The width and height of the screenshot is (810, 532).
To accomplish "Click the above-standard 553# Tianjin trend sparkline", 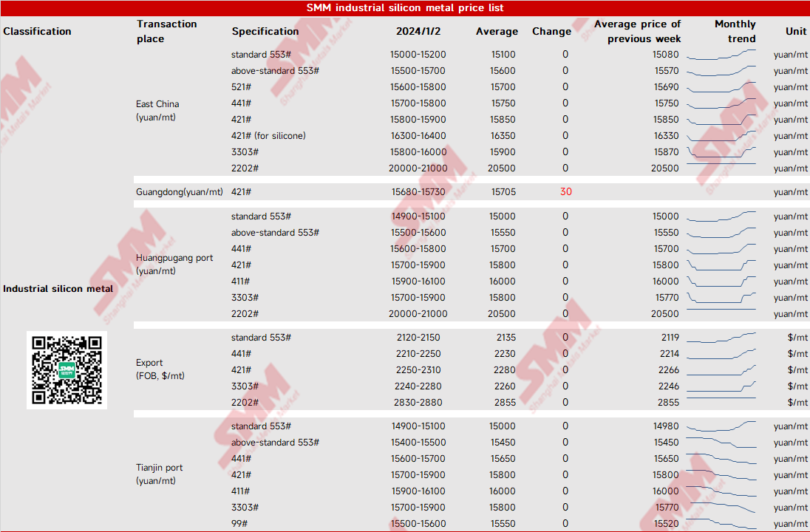I will 721,442.
